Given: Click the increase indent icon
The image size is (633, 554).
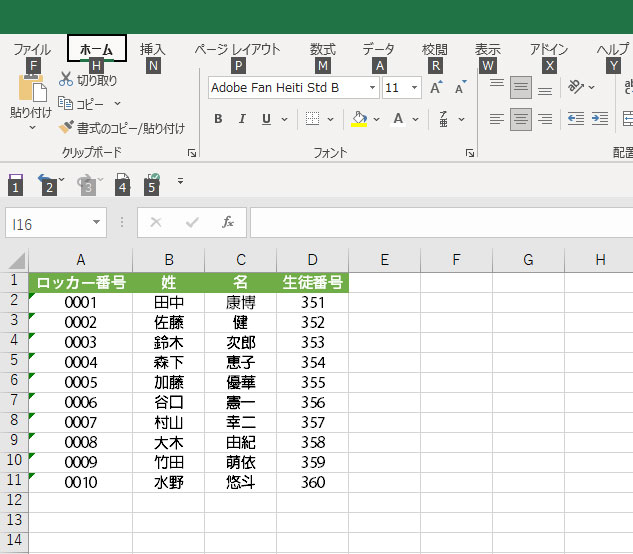Looking at the screenshot, I should [x=600, y=119].
